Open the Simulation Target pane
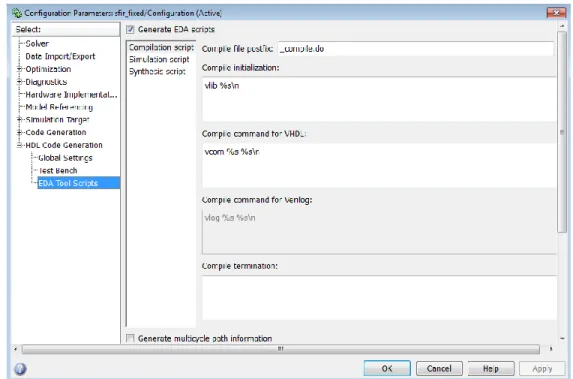 tap(57, 120)
